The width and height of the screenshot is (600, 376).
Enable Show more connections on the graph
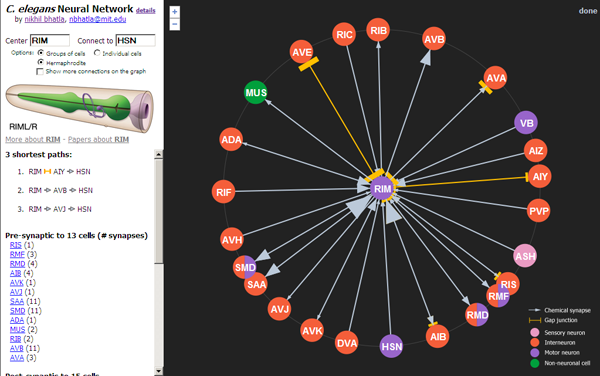tap(40, 72)
